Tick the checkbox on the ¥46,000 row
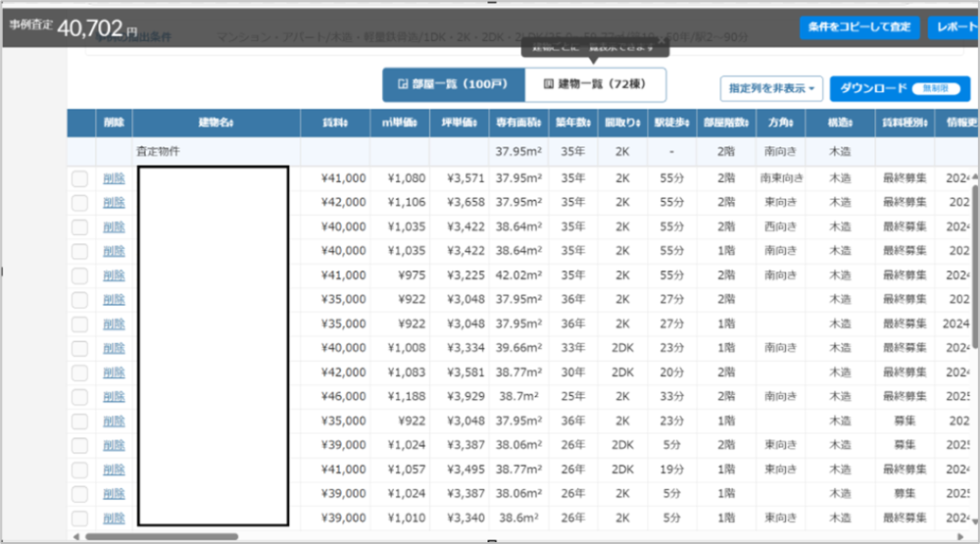The height and width of the screenshot is (544, 980). 80,396
